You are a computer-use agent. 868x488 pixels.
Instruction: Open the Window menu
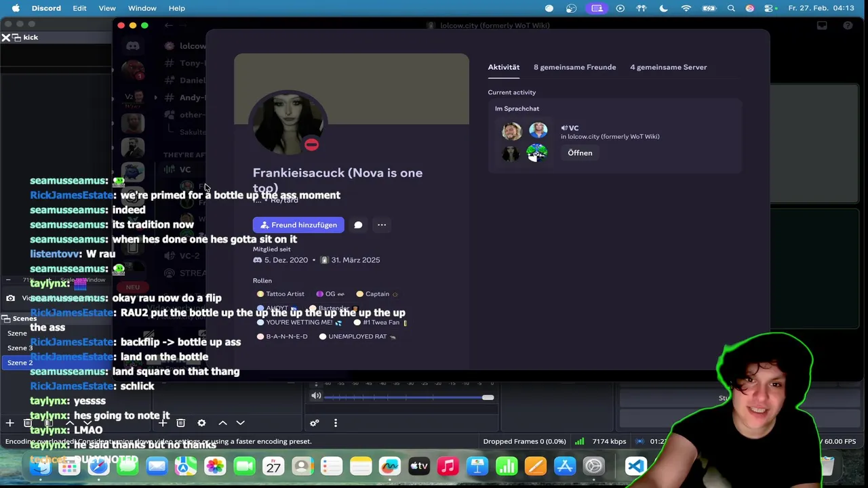[142, 8]
